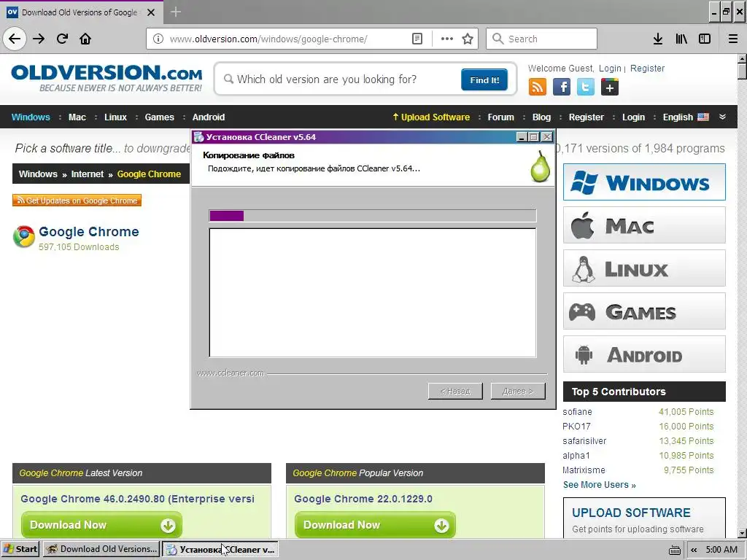Open page actions three-dot menu
The image size is (747, 560).
[447, 39]
